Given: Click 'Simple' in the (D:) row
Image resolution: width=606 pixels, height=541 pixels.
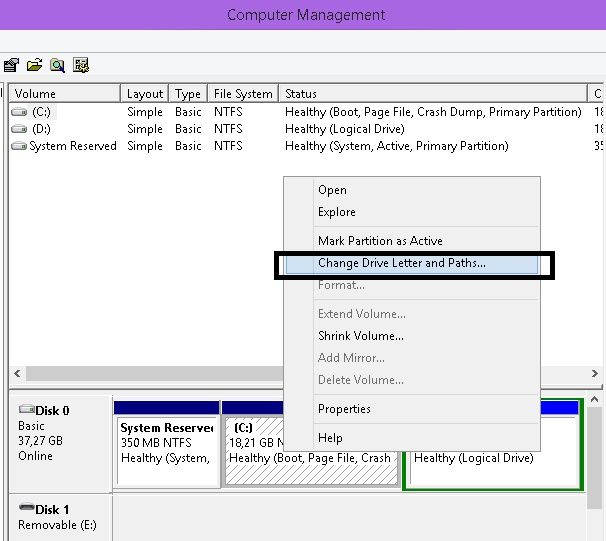Looking at the screenshot, I should pyautogui.click(x=145, y=129).
